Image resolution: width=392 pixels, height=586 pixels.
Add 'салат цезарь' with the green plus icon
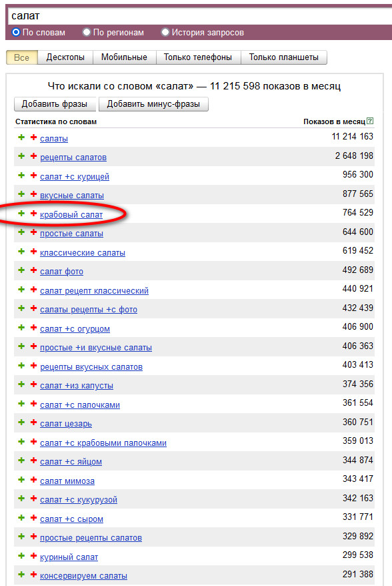pyautogui.click(x=21, y=422)
